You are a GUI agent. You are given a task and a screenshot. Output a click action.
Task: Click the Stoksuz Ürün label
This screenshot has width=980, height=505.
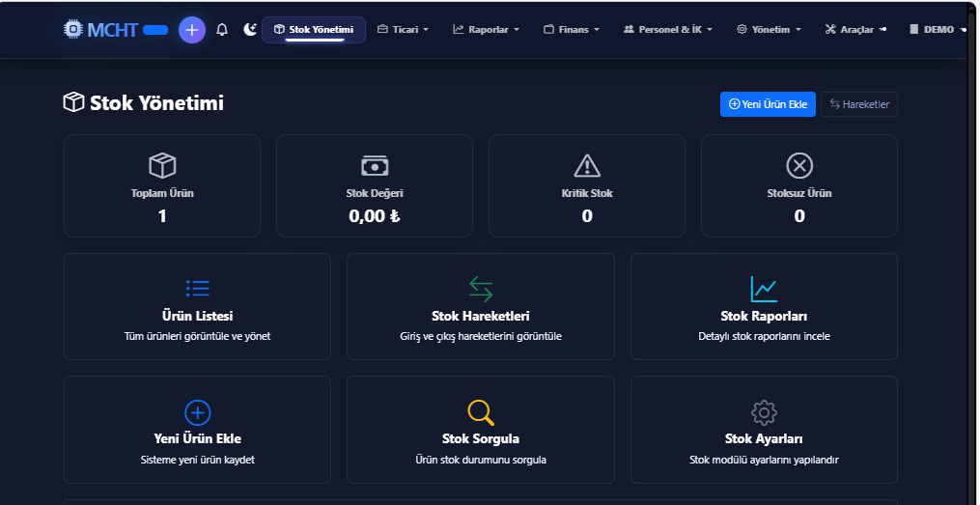click(x=799, y=194)
